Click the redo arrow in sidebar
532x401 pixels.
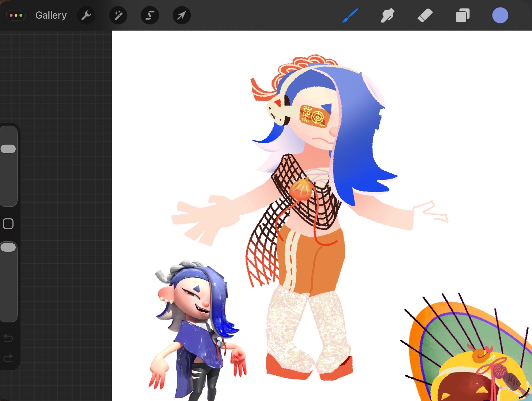point(8,358)
